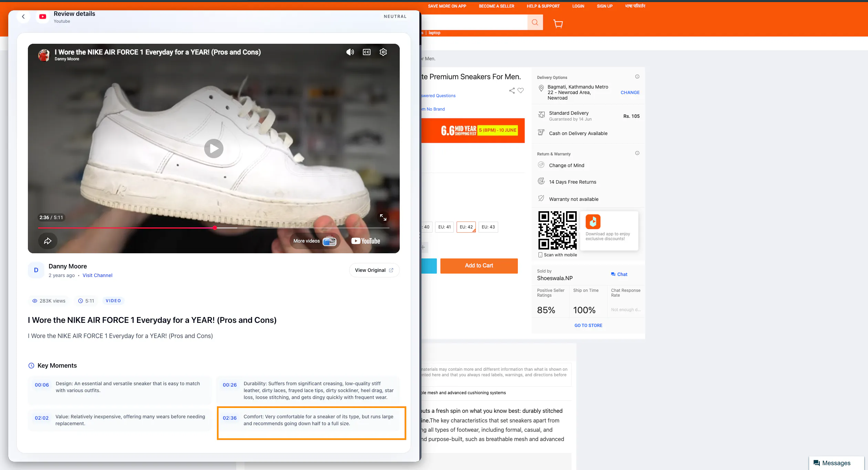
Task: Change the delivery location
Action: click(630, 93)
